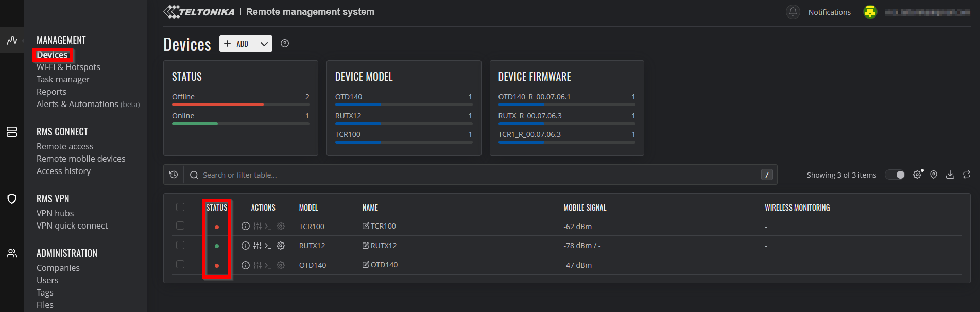Open Reports page
The height and width of the screenshot is (312, 980).
pyautogui.click(x=51, y=92)
